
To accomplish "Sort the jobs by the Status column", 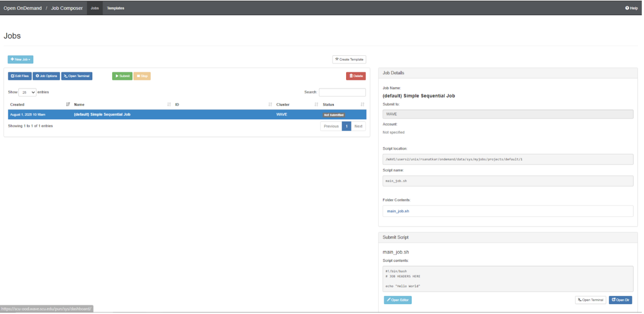I will pos(329,105).
